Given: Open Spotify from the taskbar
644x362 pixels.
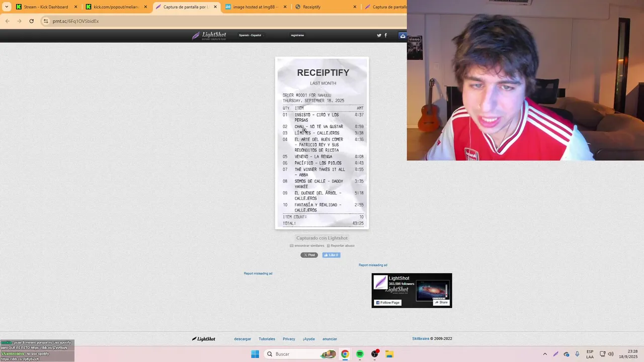Looking at the screenshot, I should pyautogui.click(x=360, y=354).
